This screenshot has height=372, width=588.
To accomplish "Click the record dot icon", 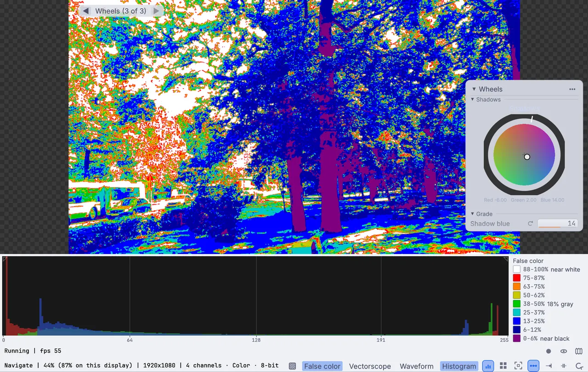I will click(548, 351).
